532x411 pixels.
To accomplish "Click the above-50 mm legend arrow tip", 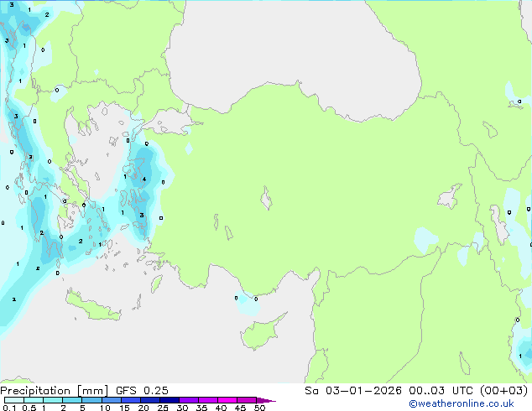I will point(266,400).
